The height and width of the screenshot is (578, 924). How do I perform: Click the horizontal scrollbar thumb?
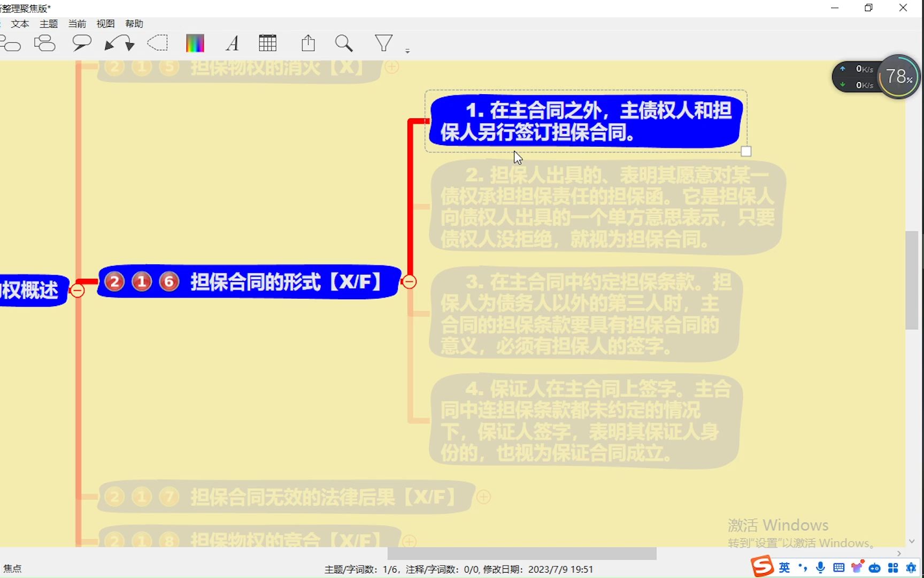[522, 553]
